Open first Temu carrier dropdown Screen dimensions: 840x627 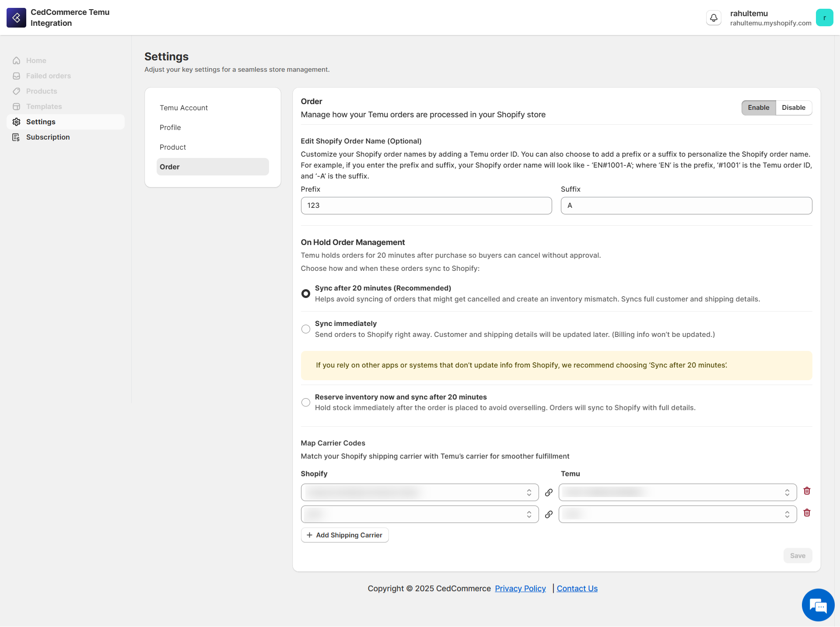coord(678,492)
